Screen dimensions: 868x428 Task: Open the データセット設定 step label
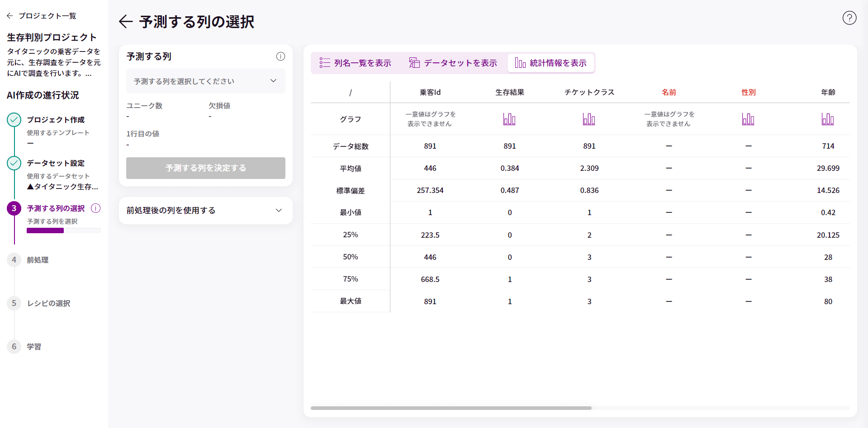tap(56, 163)
